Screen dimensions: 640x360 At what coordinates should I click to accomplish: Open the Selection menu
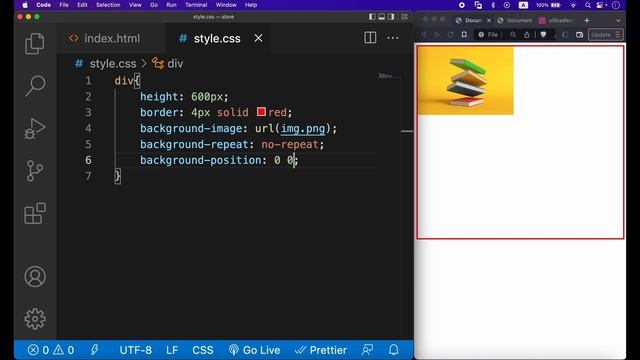tap(108, 5)
